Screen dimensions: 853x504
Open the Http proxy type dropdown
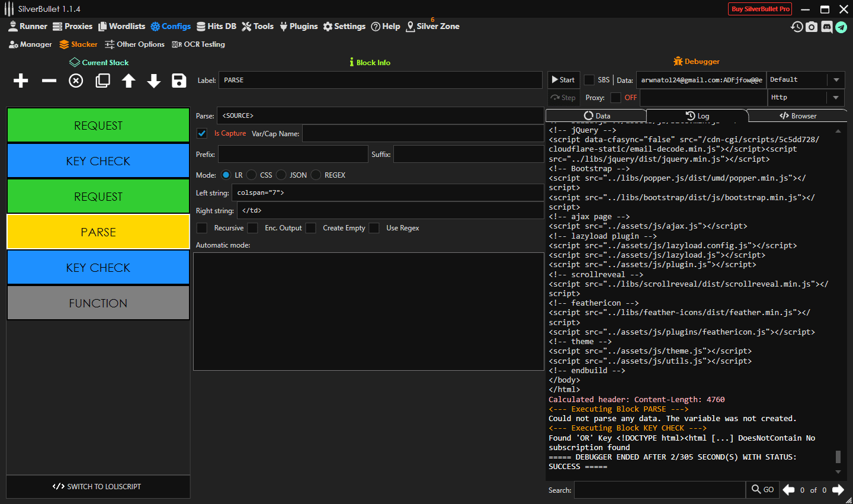coord(836,98)
